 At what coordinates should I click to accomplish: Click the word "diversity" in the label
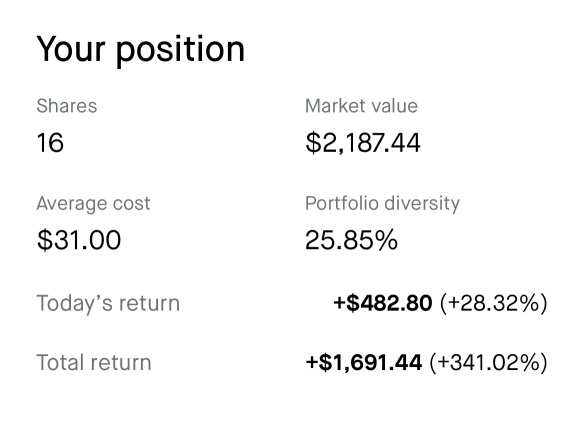(x=422, y=204)
